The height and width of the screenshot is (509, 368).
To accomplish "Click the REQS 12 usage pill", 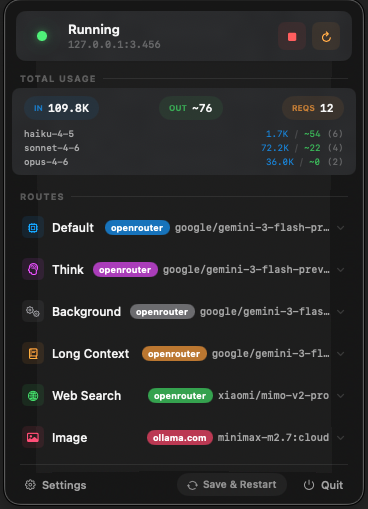I will [313, 108].
